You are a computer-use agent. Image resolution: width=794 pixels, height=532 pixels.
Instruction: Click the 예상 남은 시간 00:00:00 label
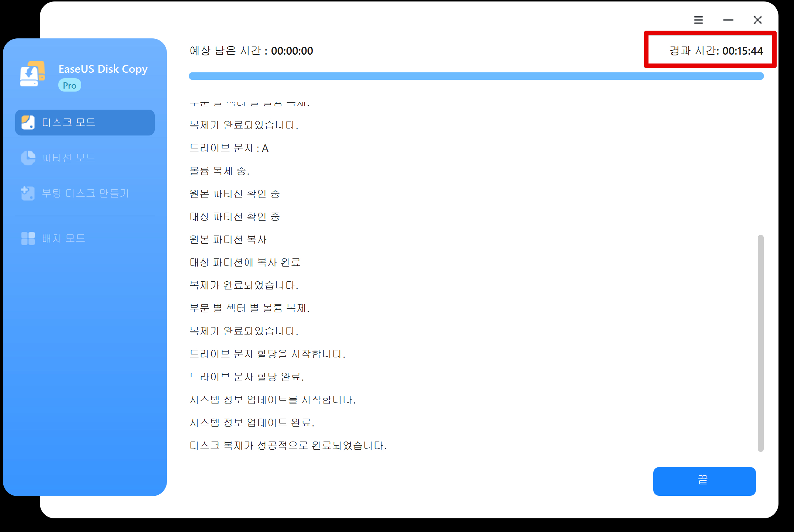[251, 51]
